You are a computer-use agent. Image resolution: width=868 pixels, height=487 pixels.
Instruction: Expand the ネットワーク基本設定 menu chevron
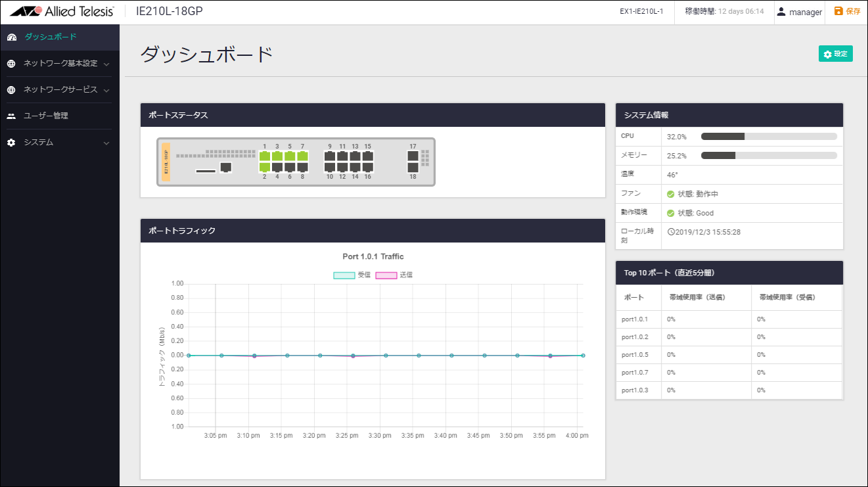pyautogui.click(x=106, y=64)
